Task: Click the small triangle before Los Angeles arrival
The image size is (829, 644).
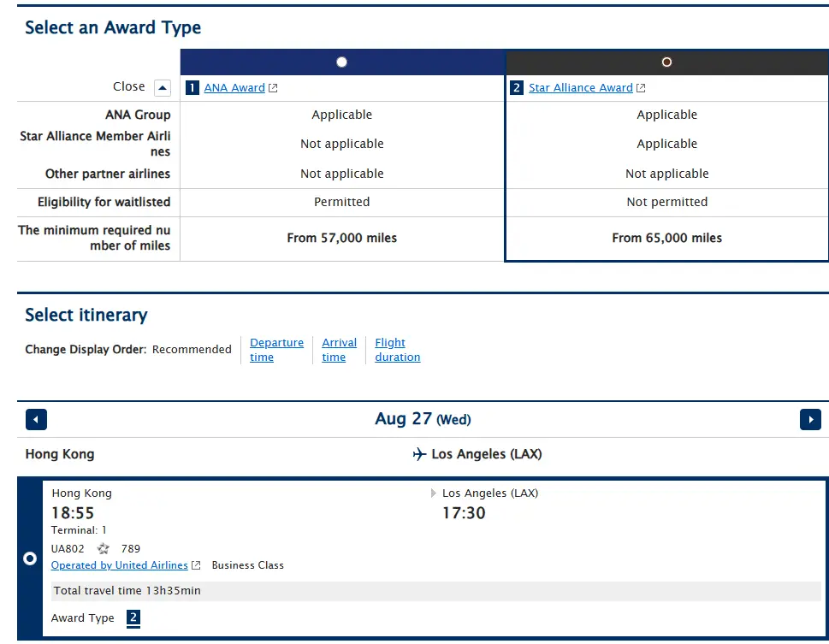Action: point(434,493)
